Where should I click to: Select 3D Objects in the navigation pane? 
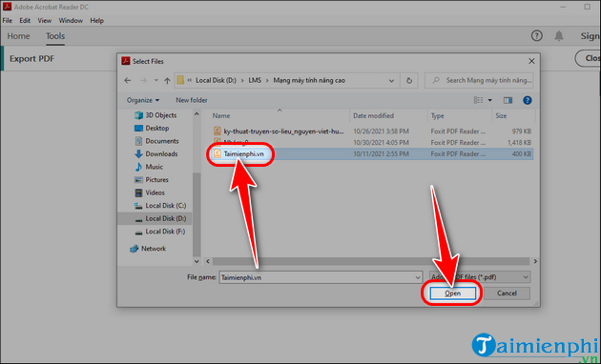155,115
